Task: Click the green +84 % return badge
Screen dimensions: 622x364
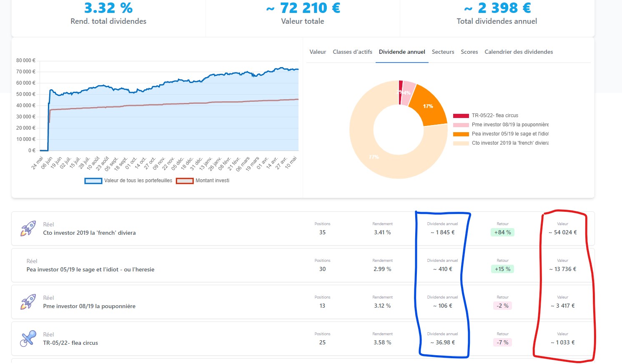Action: (503, 232)
